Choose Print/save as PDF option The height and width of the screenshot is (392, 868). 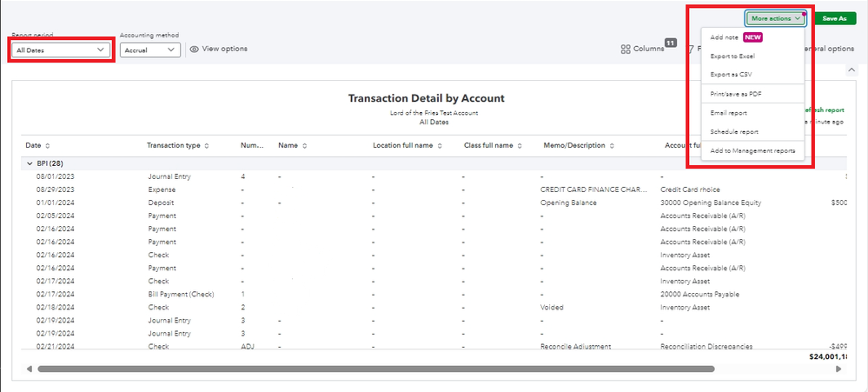(736, 94)
